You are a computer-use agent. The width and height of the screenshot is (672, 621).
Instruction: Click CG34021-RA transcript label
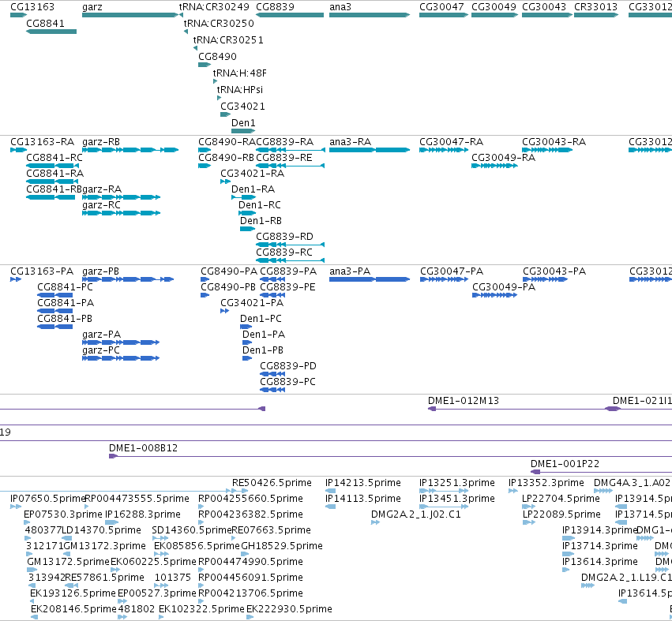253,174
